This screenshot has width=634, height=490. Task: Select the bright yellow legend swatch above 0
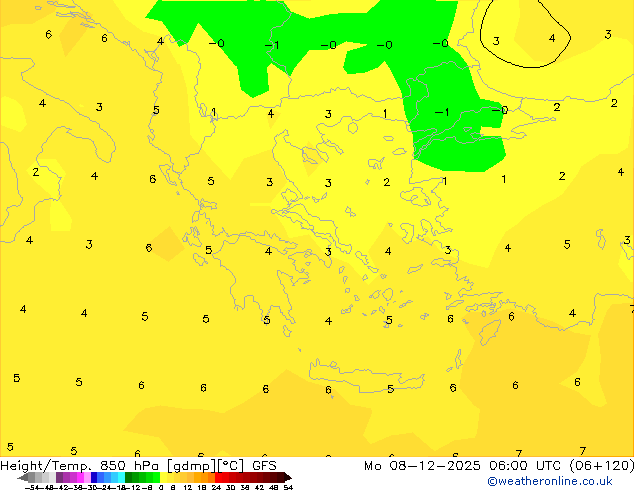point(163,477)
